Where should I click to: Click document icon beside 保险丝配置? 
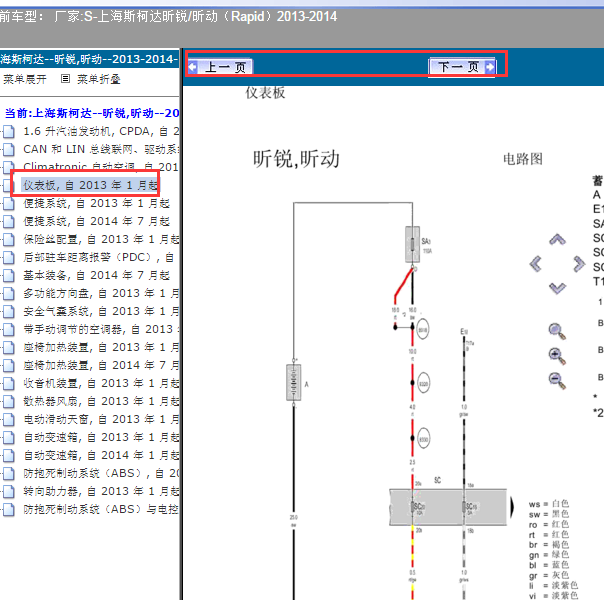pos(8,240)
